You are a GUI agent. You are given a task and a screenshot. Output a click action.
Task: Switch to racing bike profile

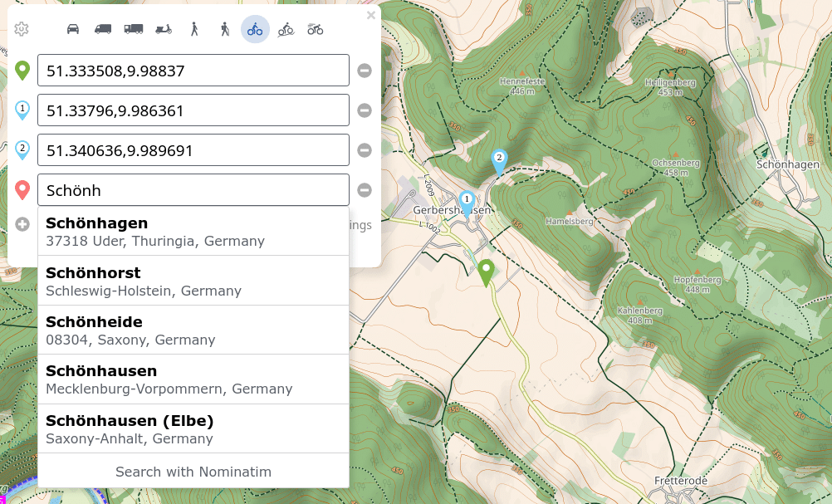pyautogui.click(x=316, y=29)
